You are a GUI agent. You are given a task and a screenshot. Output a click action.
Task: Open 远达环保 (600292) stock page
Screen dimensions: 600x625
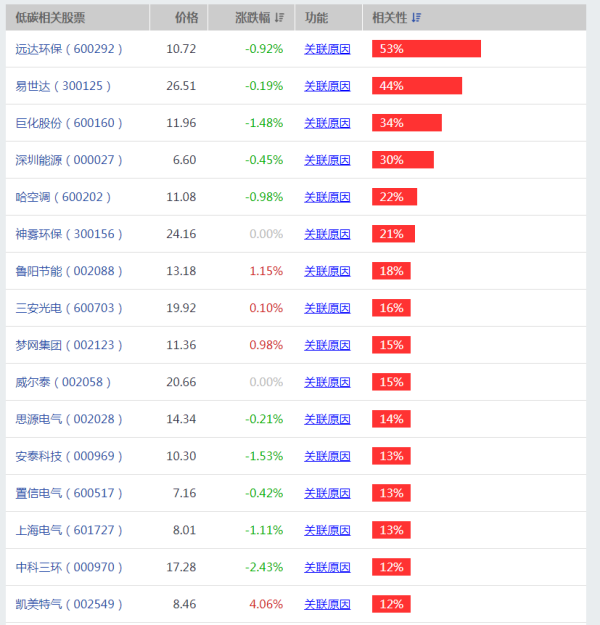69,49
